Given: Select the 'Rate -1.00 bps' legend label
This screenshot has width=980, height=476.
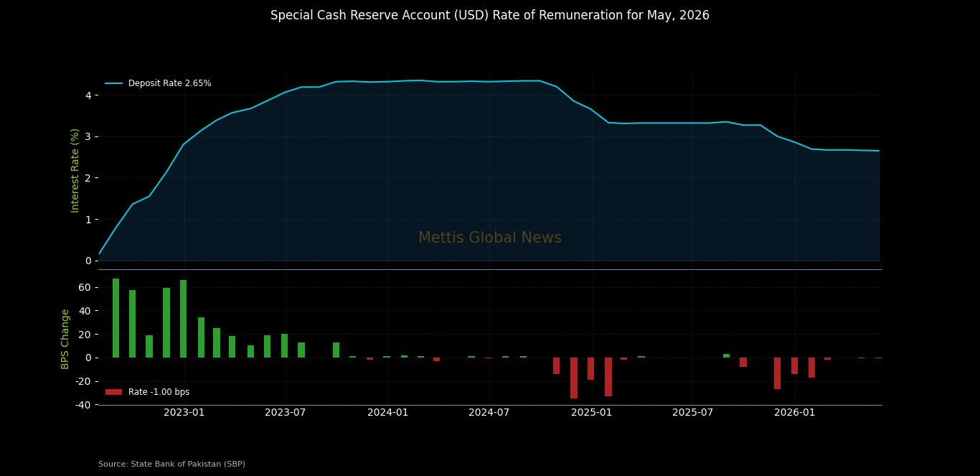Looking at the screenshot, I should [159, 392].
